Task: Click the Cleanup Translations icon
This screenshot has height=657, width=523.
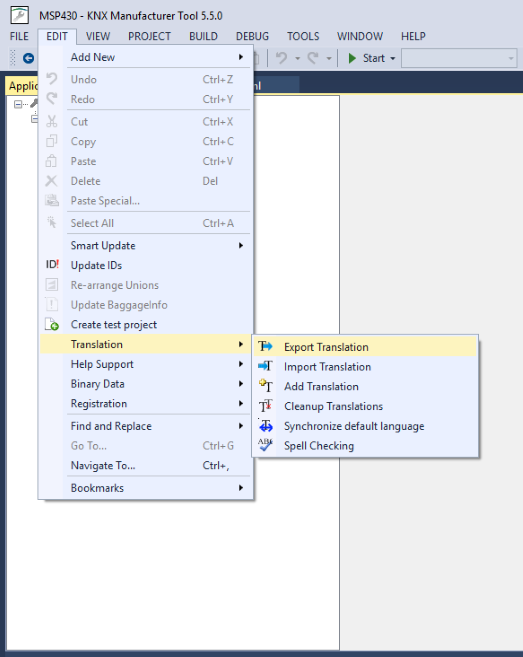Action: [265, 406]
